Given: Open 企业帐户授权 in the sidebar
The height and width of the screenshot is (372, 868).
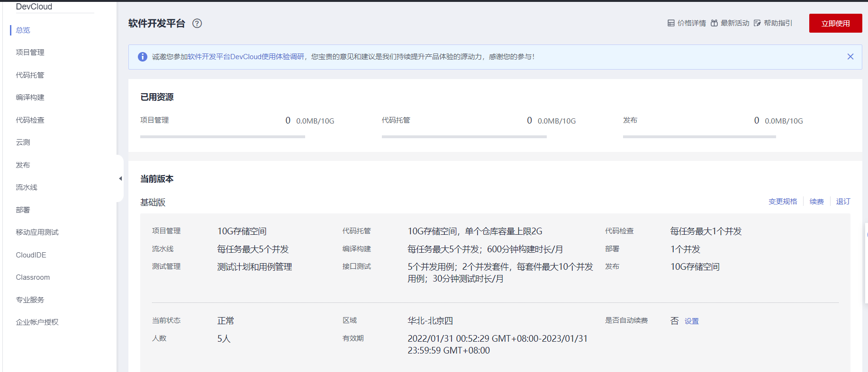Looking at the screenshot, I should tap(37, 322).
